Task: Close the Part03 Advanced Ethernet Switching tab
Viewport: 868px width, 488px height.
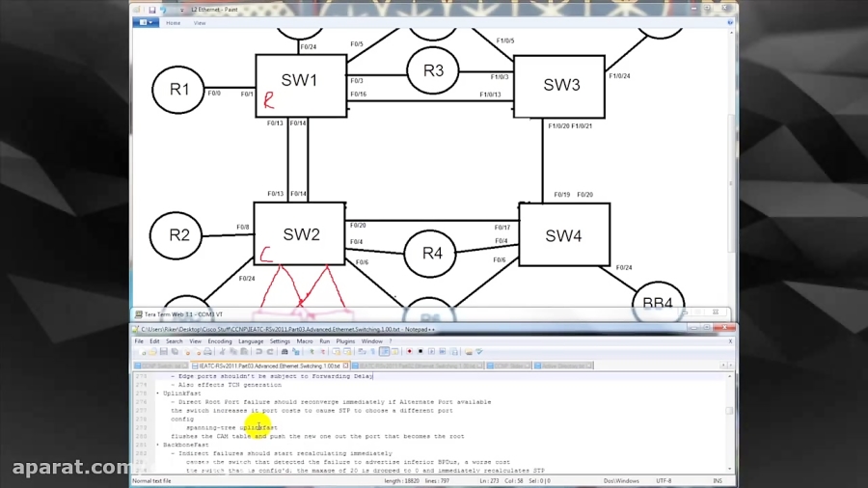Action: (346, 366)
